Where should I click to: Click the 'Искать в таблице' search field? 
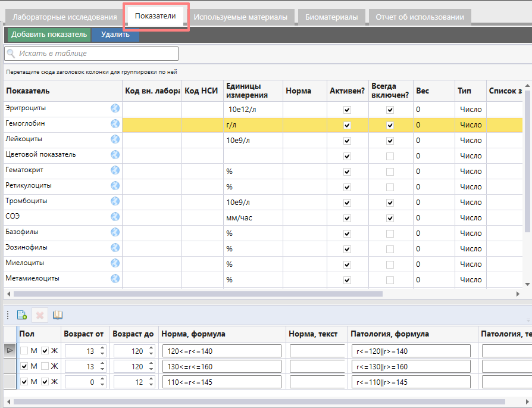pos(95,54)
